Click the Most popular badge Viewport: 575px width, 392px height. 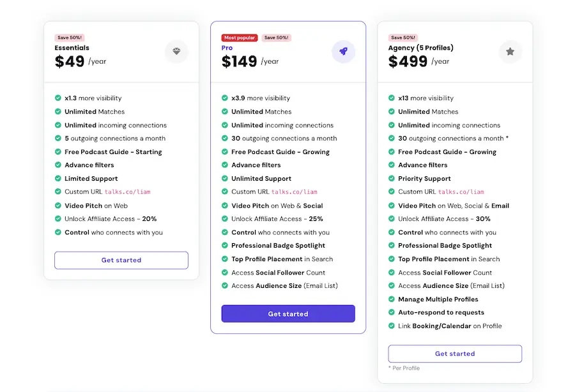tap(240, 38)
